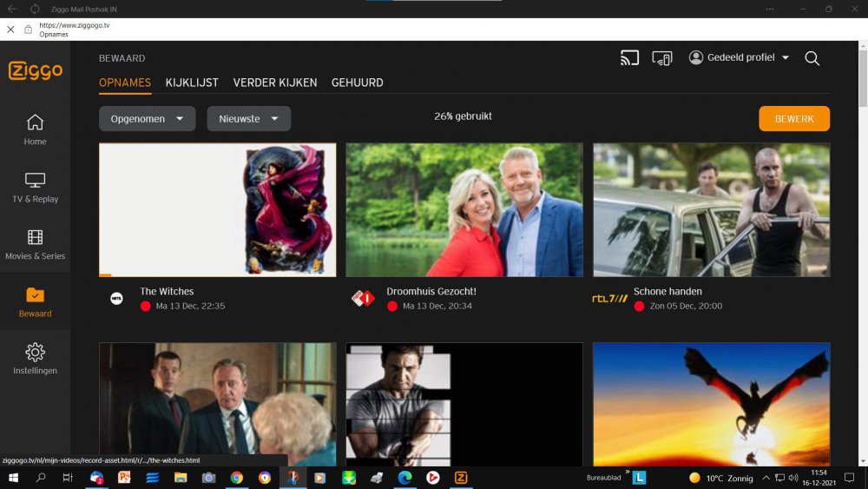Open the GEHUURD tab

click(x=357, y=83)
